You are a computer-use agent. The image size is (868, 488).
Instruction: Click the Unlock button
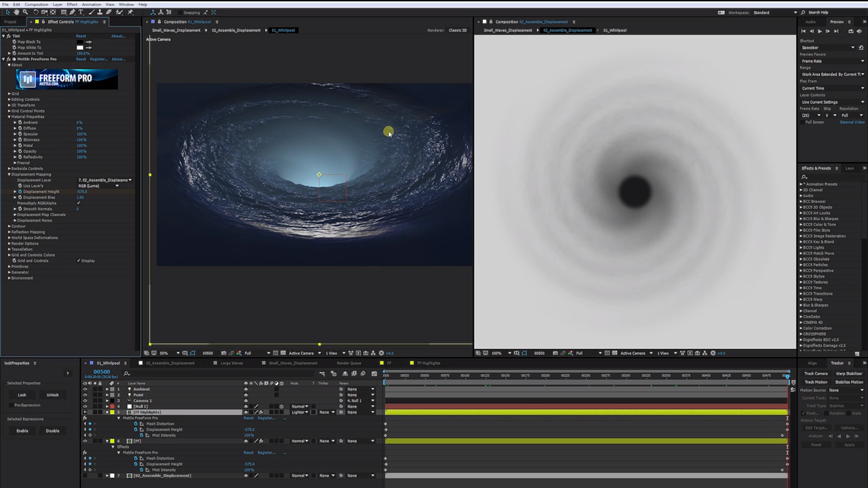52,395
